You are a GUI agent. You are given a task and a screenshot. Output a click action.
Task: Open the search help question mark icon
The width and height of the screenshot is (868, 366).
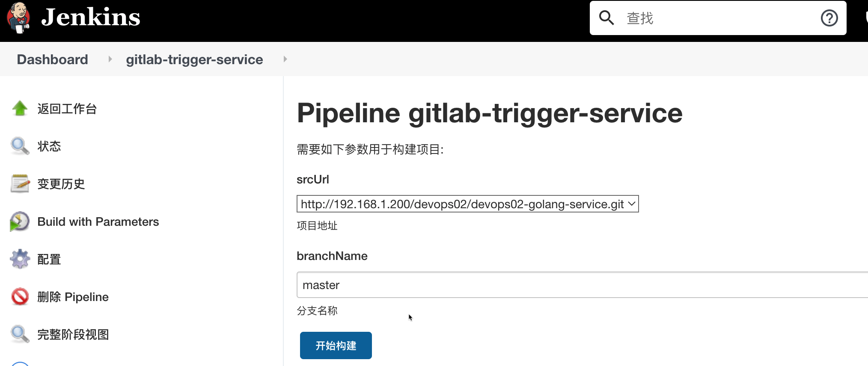pos(829,18)
